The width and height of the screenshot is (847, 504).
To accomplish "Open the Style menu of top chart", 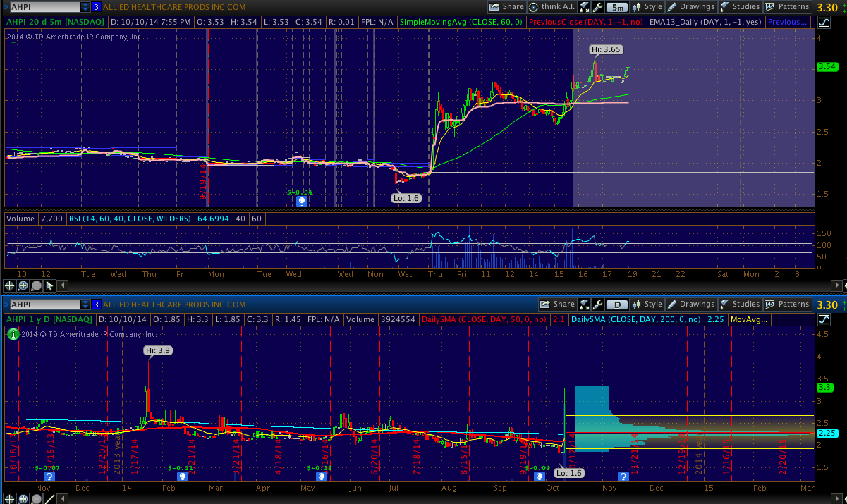I will click(x=647, y=7).
